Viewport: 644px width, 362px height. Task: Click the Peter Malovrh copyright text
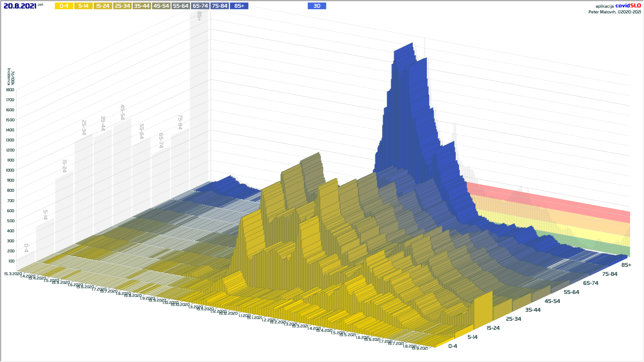(x=614, y=12)
